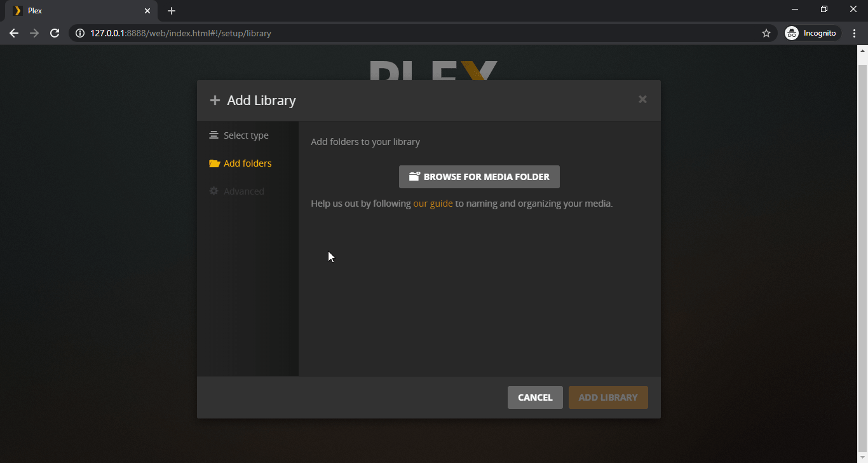Close the Add Library dialog
Screen dimensions: 868x463
[642, 99]
